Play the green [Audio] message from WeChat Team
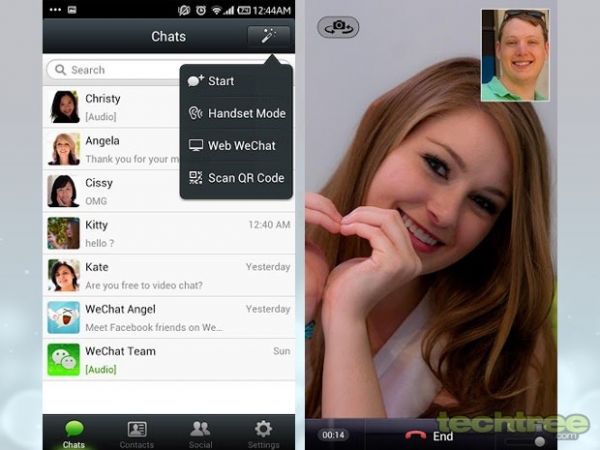This screenshot has height=450, width=600. pyautogui.click(x=101, y=369)
